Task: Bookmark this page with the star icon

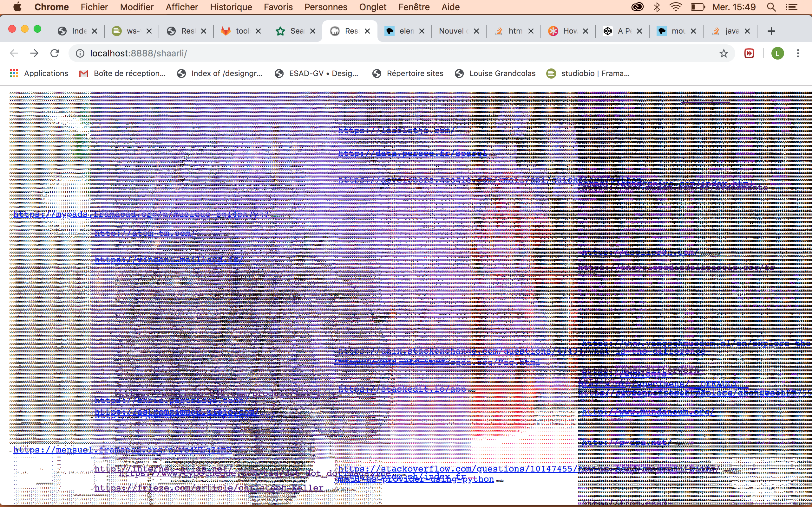Action: click(724, 53)
